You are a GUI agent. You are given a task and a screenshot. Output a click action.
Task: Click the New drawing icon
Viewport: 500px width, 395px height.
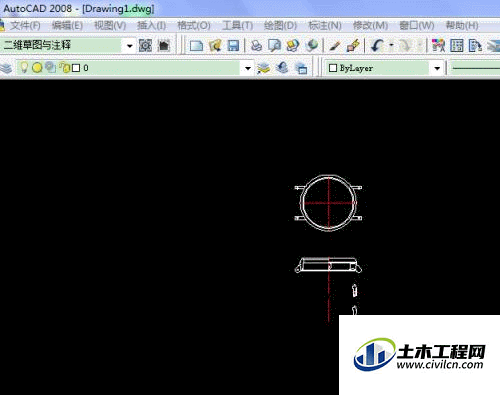pyautogui.click(x=196, y=45)
